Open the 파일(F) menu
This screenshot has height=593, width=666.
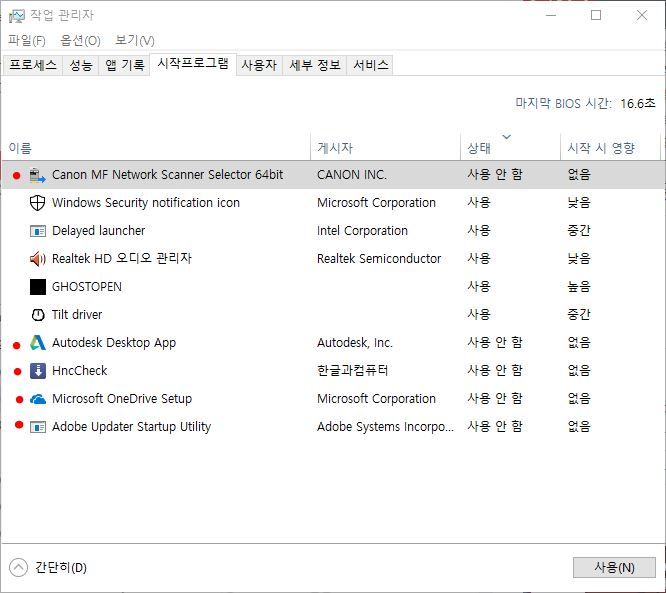[27, 40]
